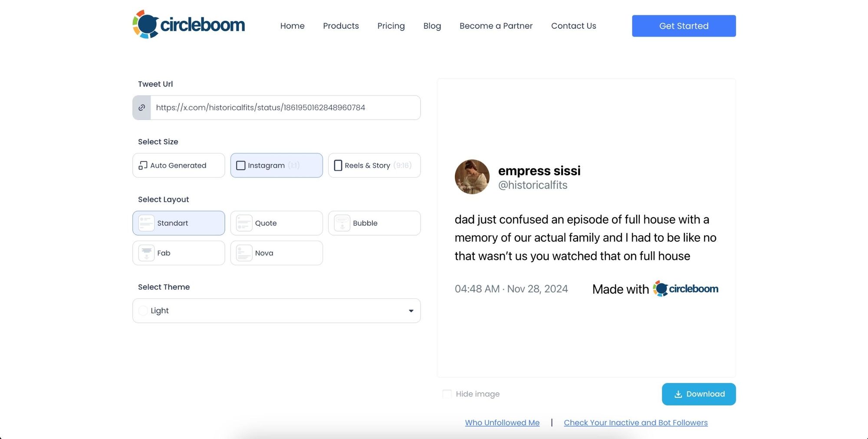This screenshot has height=439, width=868.
Task: Choose the Fab layout
Action: click(x=179, y=253)
